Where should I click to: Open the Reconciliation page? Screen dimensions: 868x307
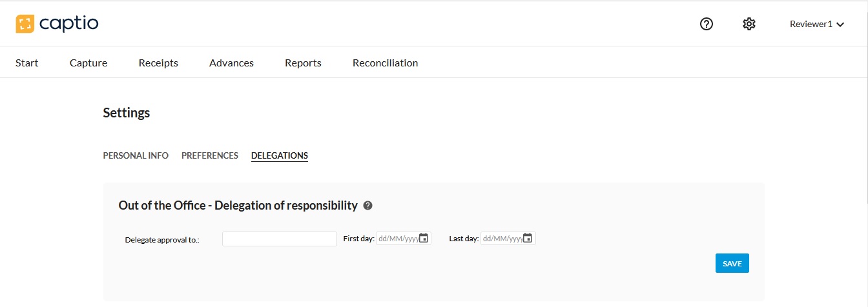pos(385,63)
